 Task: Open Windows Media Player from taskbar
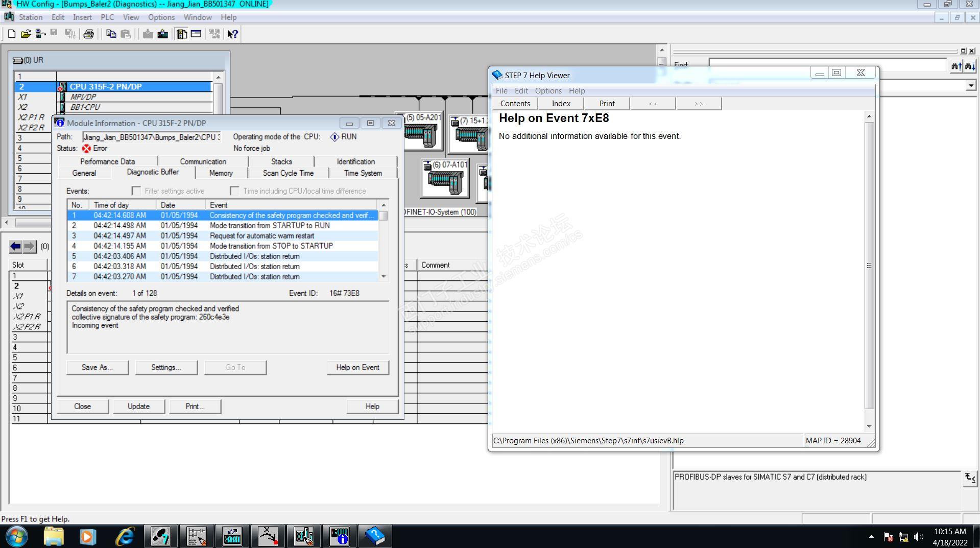pyautogui.click(x=88, y=536)
